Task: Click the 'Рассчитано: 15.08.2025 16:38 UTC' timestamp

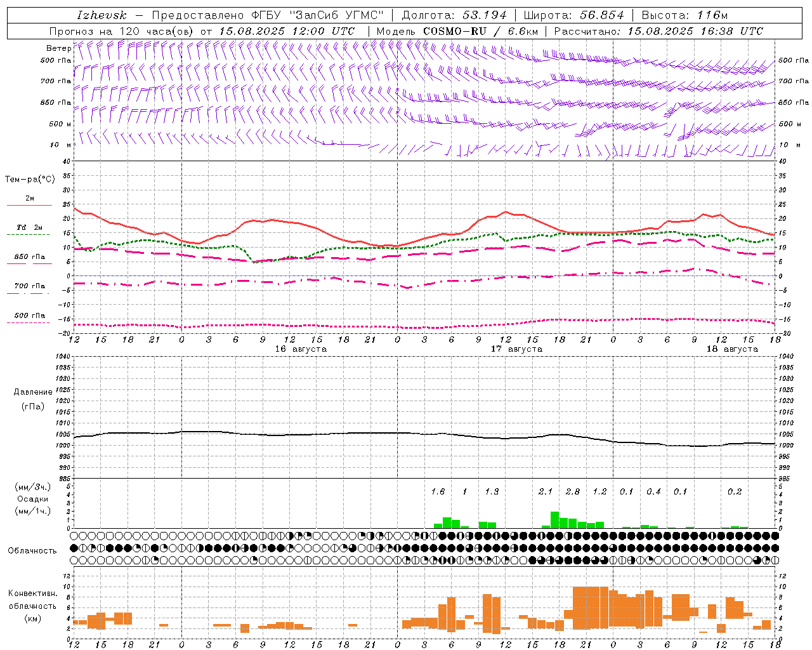Action: [658, 31]
